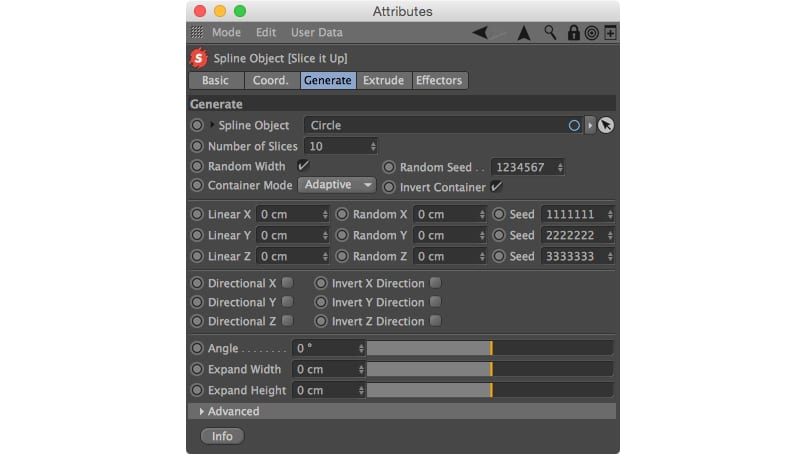
Task: Click the Linear X stepper arrows
Action: (325, 214)
